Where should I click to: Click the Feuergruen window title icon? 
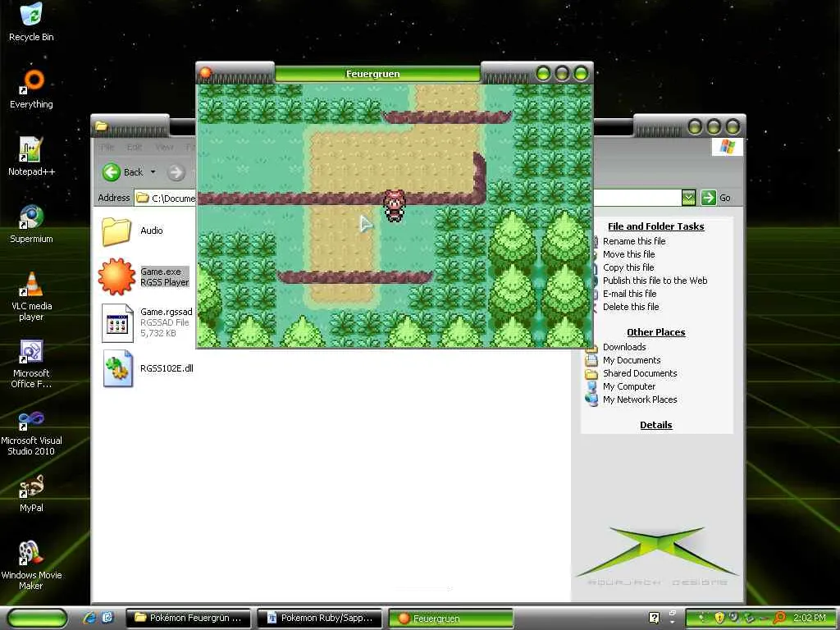click(x=205, y=72)
